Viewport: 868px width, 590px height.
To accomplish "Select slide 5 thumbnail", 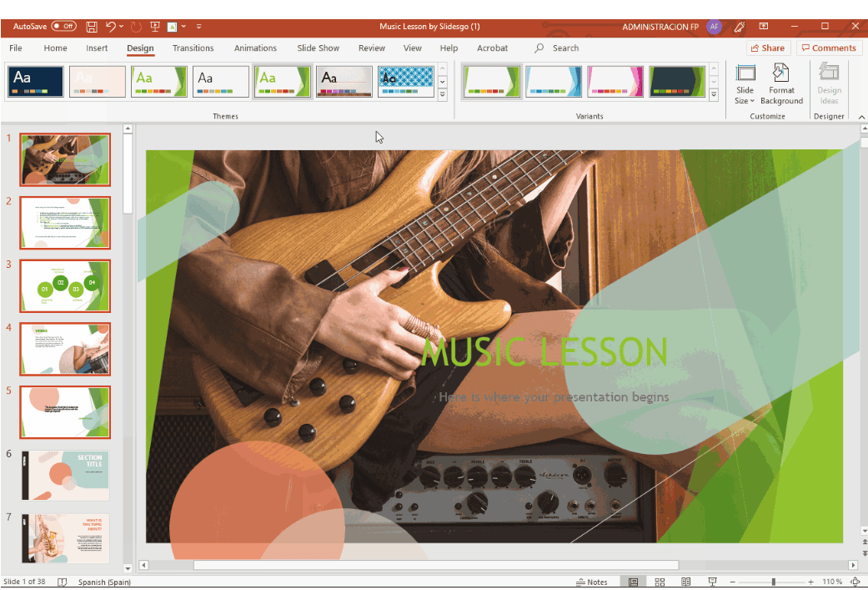I will pyautogui.click(x=65, y=412).
